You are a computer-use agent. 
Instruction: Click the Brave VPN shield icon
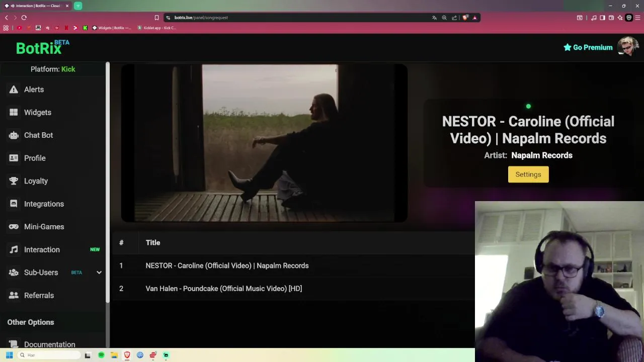point(628,18)
